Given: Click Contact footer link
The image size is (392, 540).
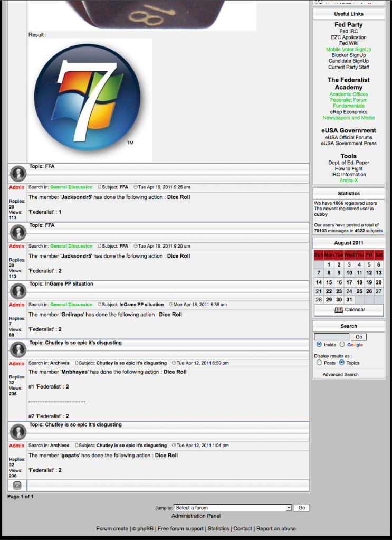Looking at the screenshot, I should point(243,528).
